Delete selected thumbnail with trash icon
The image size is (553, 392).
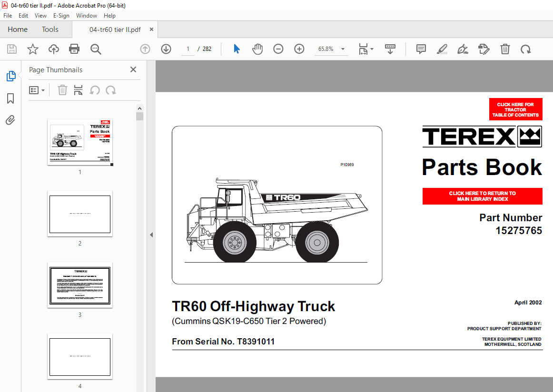tap(62, 90)
